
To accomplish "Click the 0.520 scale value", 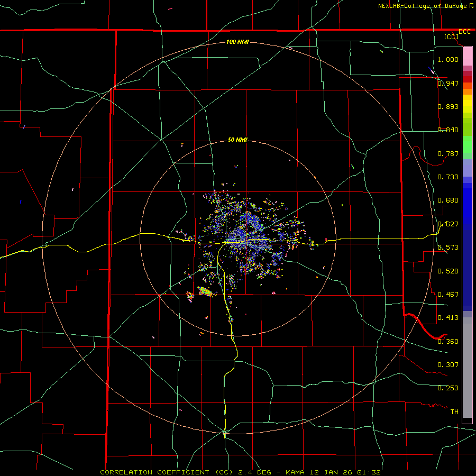I will pyautogui.click(x=448, y=271).
